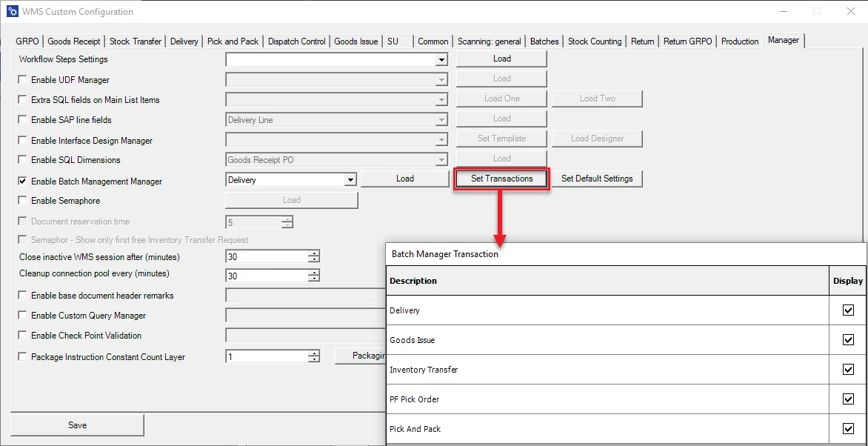Expand the Delivery Line combo box
Viewport: 868px width, 446px height.
tap(442, 119)
